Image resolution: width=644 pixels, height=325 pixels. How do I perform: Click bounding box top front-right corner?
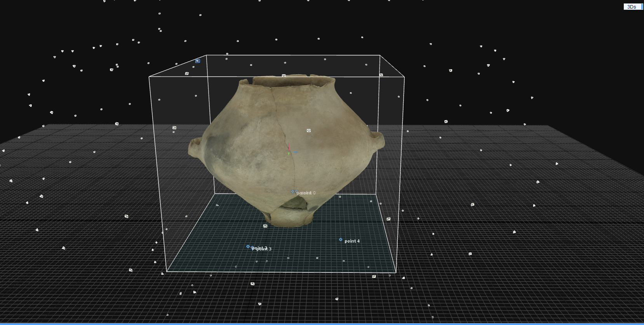click(x=404, y=77)
